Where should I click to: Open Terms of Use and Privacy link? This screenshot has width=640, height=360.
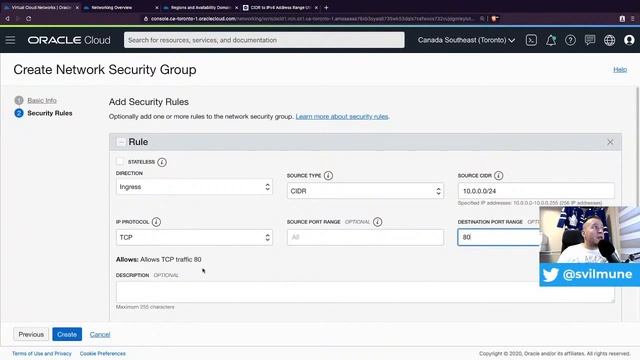point(42,353)
